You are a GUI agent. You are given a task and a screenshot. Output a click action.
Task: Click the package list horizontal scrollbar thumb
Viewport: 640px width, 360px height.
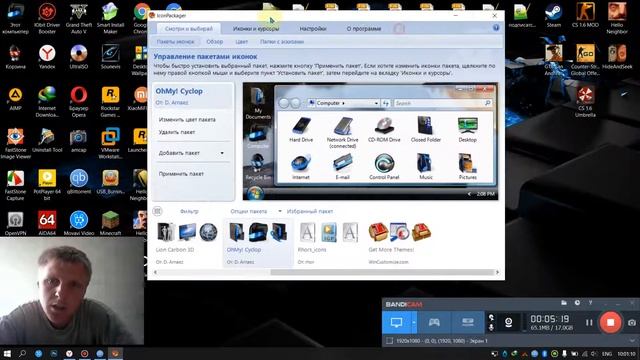(382, 272)
